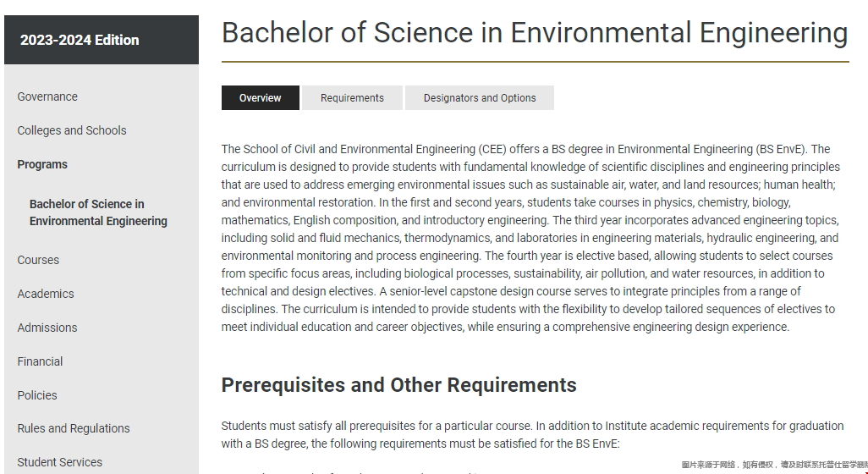The height and width of the screenshot is (474, 868).
Task: Go to the Admissions page
Action: pyautogui.click(x=47, y=328)
